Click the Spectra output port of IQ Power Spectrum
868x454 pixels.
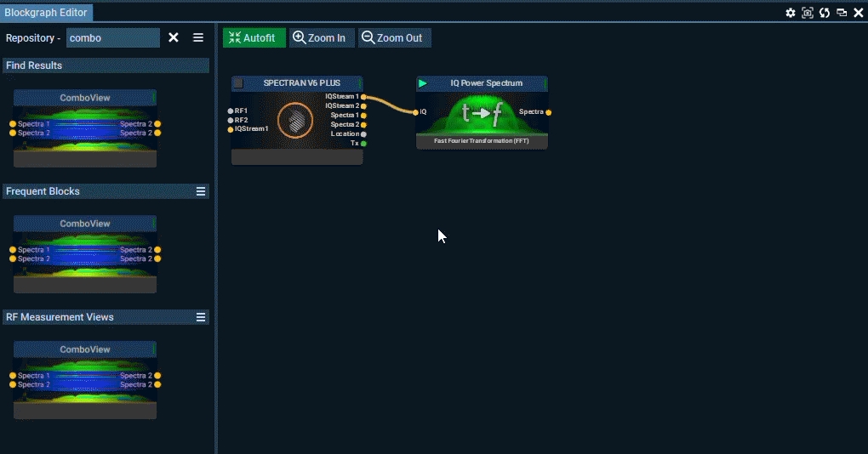click(549, 112)
